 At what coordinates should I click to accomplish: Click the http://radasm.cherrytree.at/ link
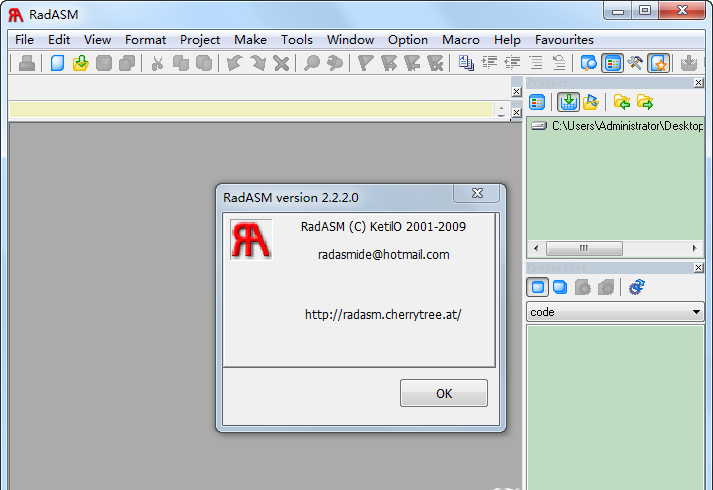[x=383, y=315]
